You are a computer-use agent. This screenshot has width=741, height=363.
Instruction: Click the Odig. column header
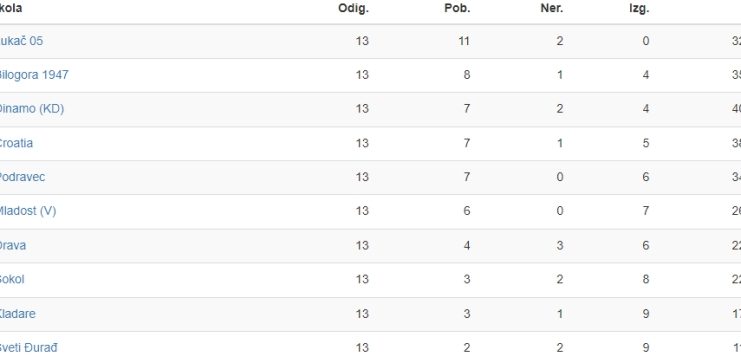pos(353,9)
